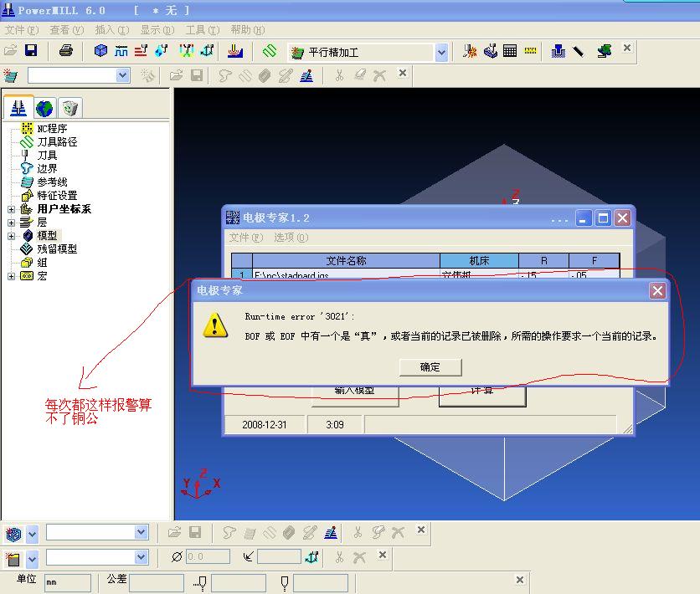Open leads and links icon
700x594 pixels.
coord(187,50)
